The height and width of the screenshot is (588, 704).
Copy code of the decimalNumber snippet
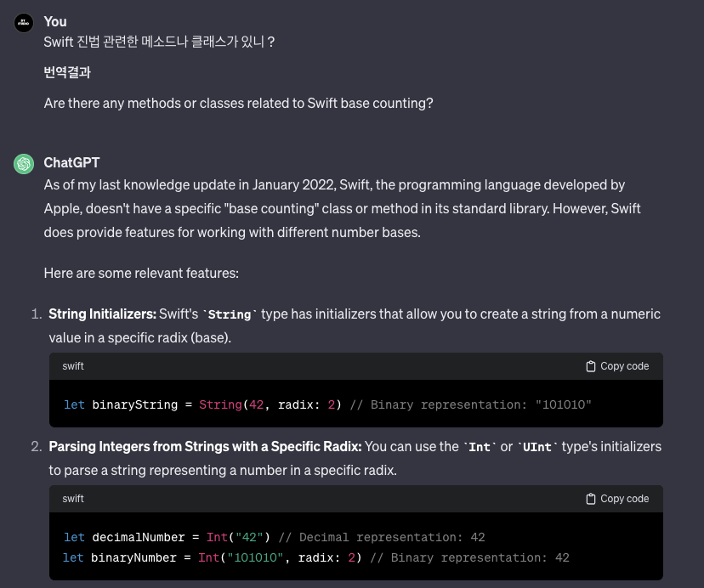pos(617,499)
